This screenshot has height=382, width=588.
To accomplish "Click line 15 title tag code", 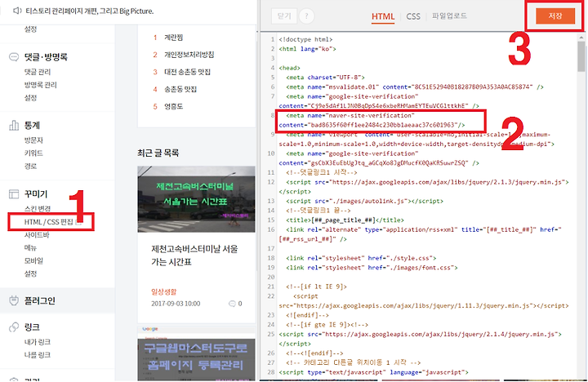I will (x=345, y=220).
